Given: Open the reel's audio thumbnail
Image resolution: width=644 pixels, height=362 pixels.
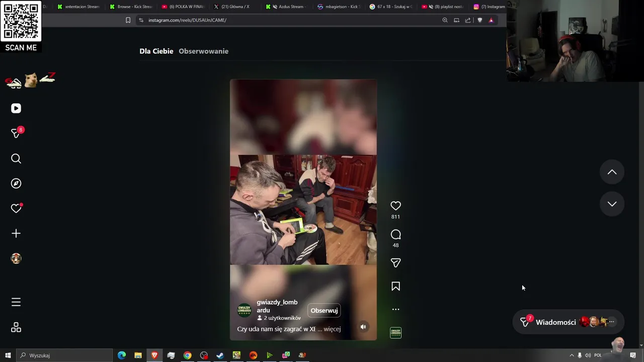Looking at the screenshot, I should coord(395,332).
